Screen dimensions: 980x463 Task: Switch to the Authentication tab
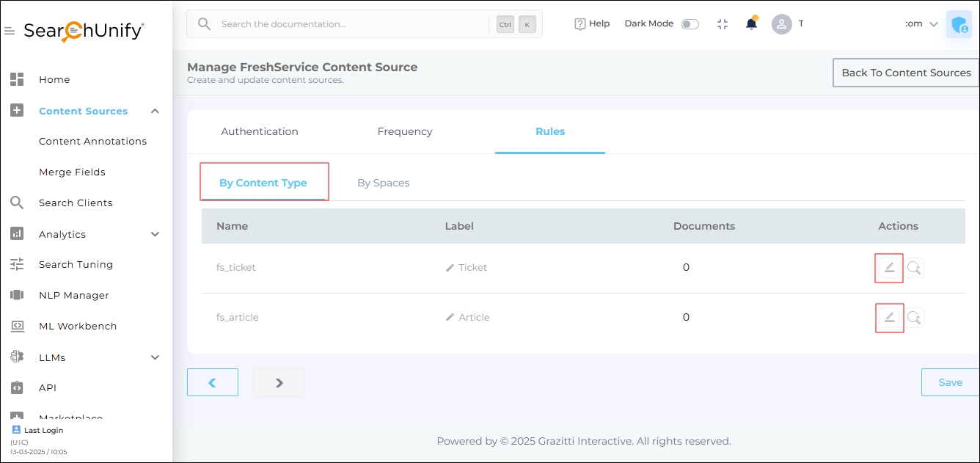(260, 131)
